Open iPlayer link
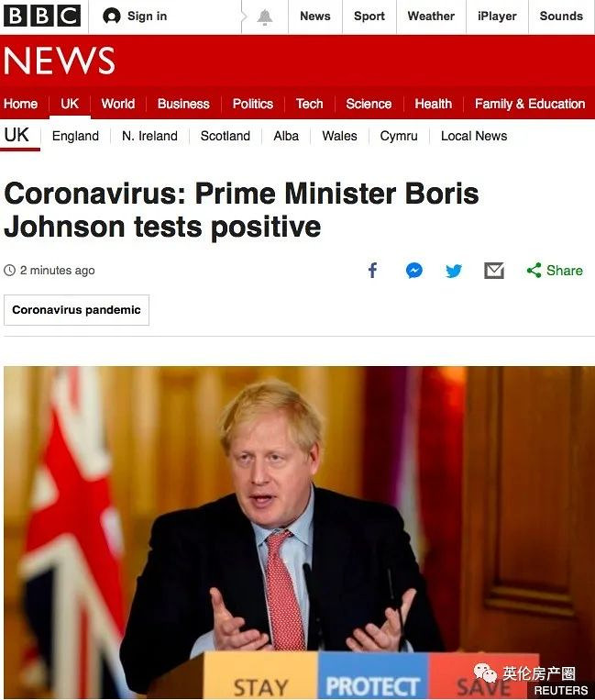 click(497, 17)
